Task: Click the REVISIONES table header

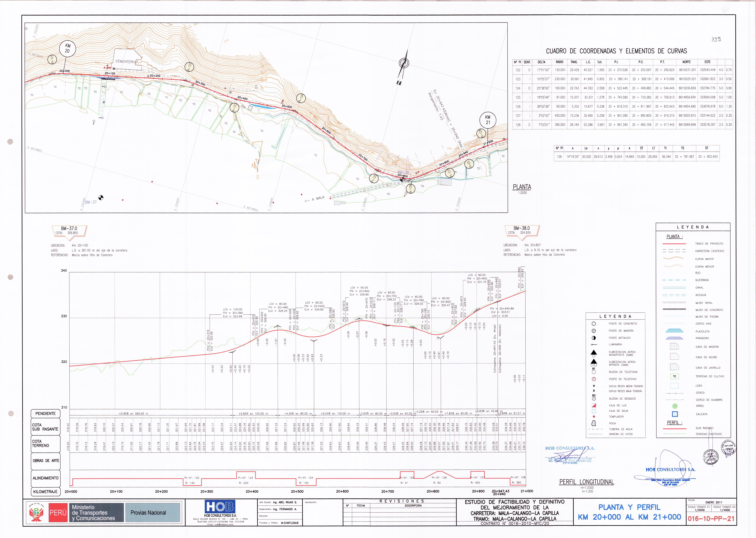Action: [402, 501]
